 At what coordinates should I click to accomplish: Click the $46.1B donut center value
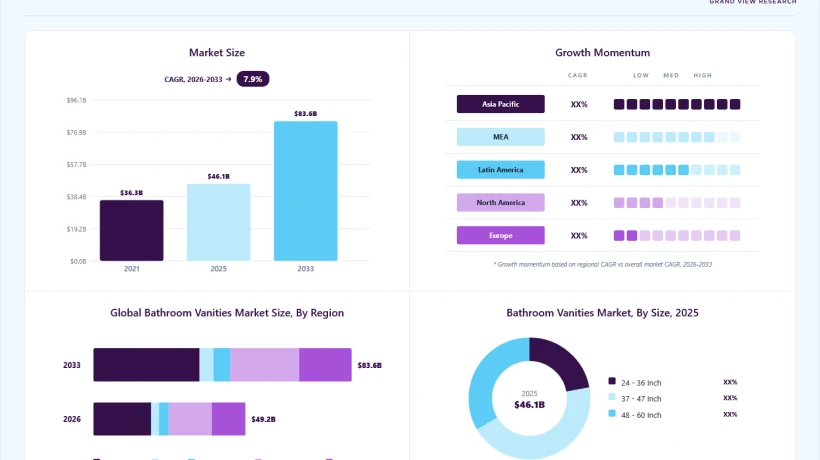tap(529, 405)
